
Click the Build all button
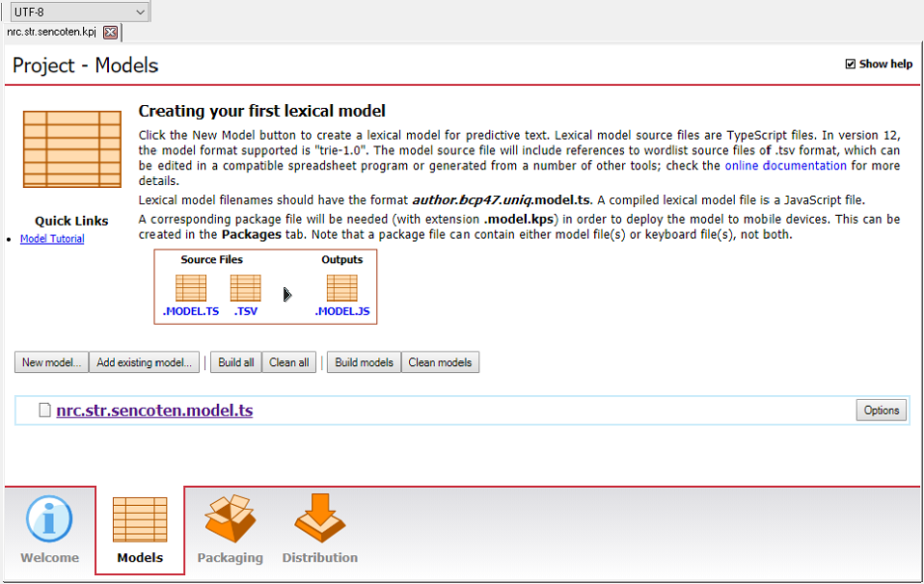point(235,362)
